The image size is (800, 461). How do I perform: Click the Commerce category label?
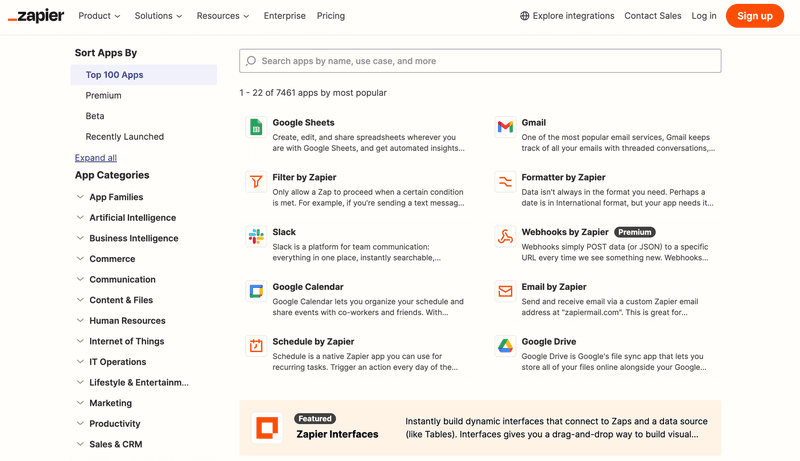112,259
